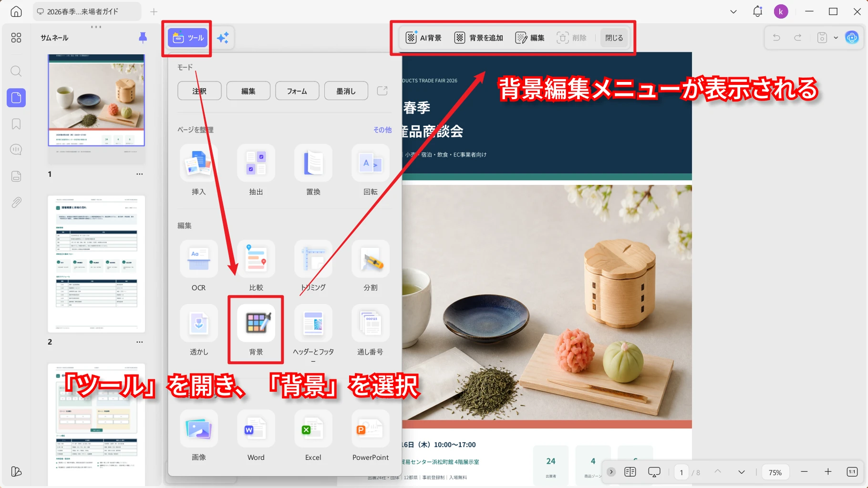The width and height of the screenshot is (868, 488).
Task: Open the 背景 background tool
Action: pos(256,330)
